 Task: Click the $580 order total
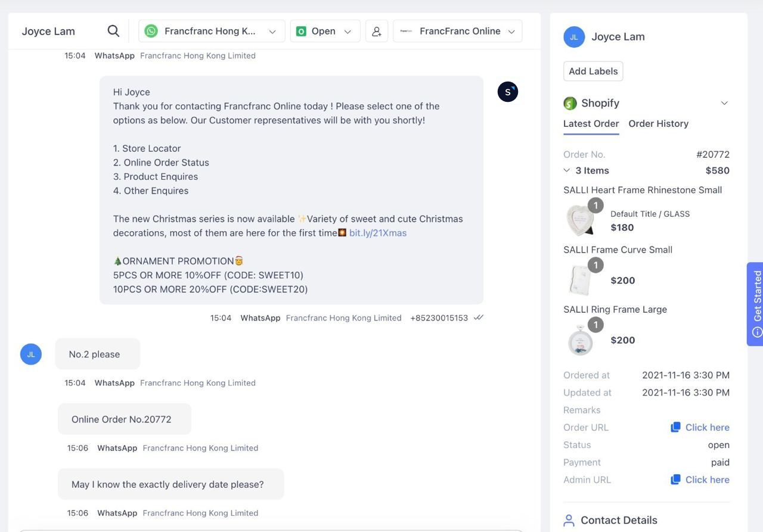click(x=718, y=170)
